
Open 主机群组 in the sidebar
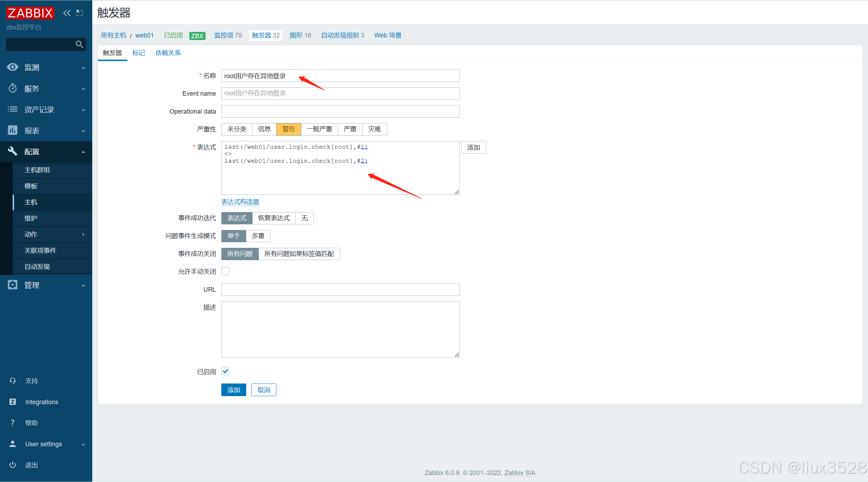[x=53, y=170]
